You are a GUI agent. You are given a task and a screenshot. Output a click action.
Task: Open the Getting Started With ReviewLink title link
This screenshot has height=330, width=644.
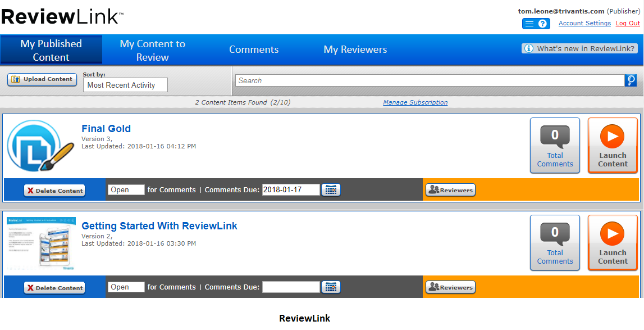(159, 227)
